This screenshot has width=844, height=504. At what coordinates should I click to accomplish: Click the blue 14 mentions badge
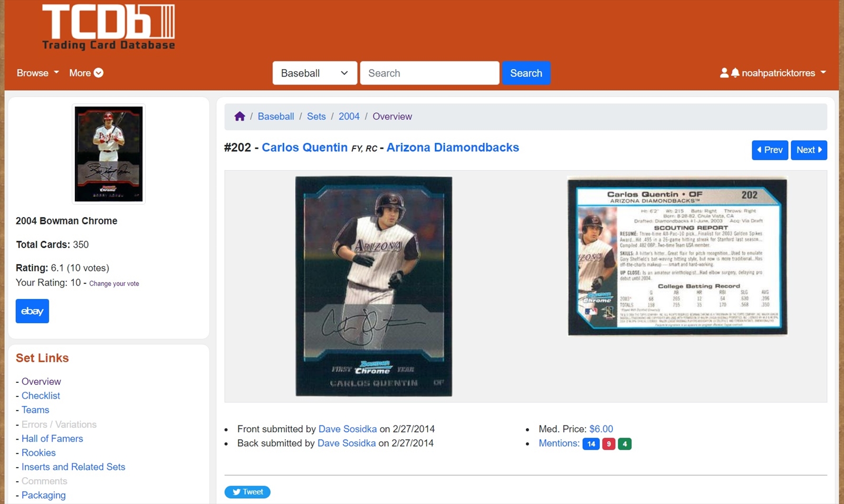(x=591, y=444)
